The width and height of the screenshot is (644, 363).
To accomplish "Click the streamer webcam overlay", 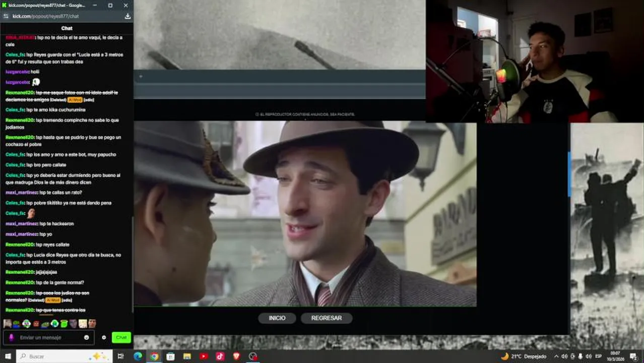I will click(x=535, y=60).
